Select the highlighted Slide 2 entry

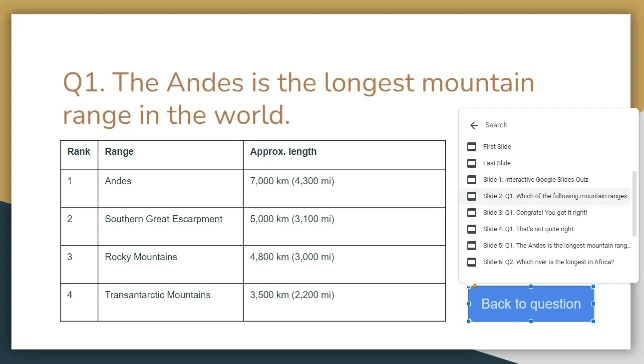(x=544, y=196)
